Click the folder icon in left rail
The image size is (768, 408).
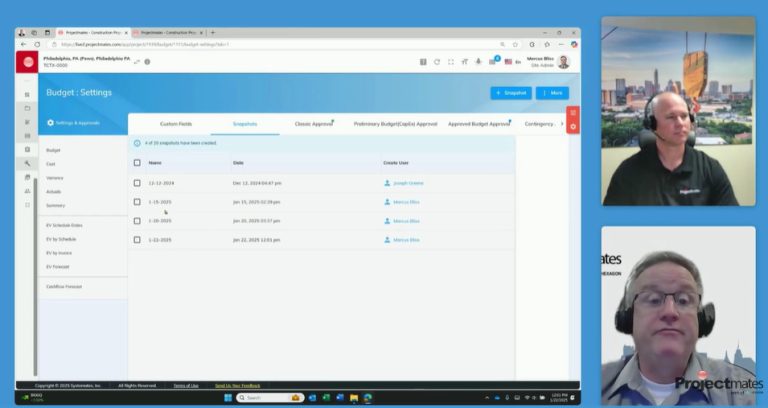coord(27,108)
